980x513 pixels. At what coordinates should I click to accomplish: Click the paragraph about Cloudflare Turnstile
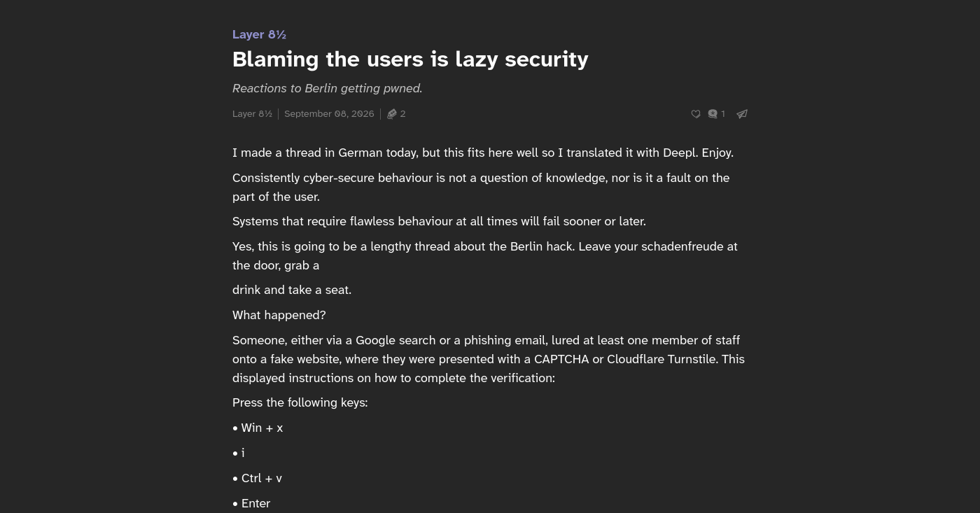pos(489,359)
